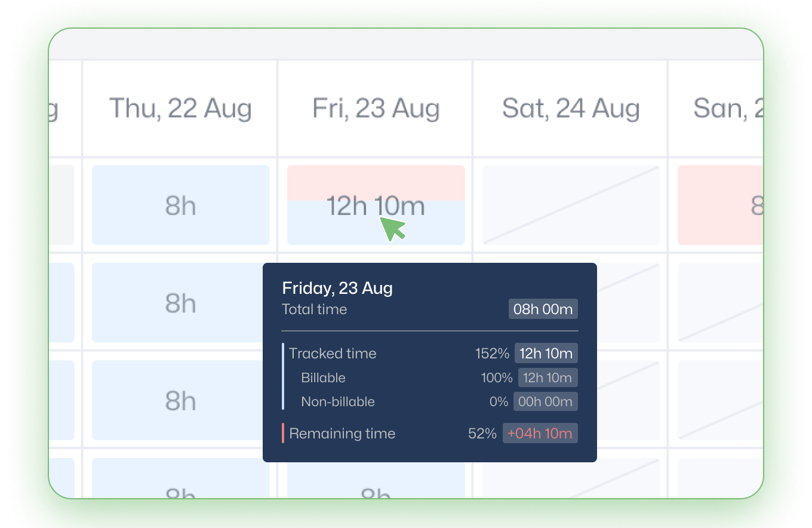Screen dimensions: 812x528
Task: Click the 08h 00m Total time badge
Action: coord(543,309)
